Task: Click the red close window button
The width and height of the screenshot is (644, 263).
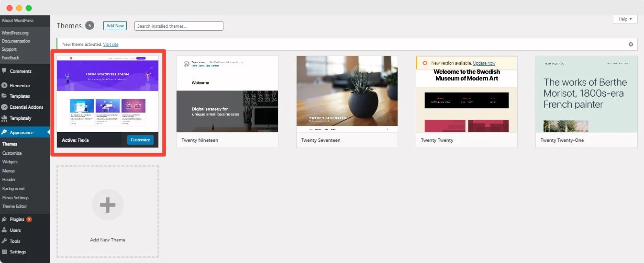Action: click(x=10, y=8)
